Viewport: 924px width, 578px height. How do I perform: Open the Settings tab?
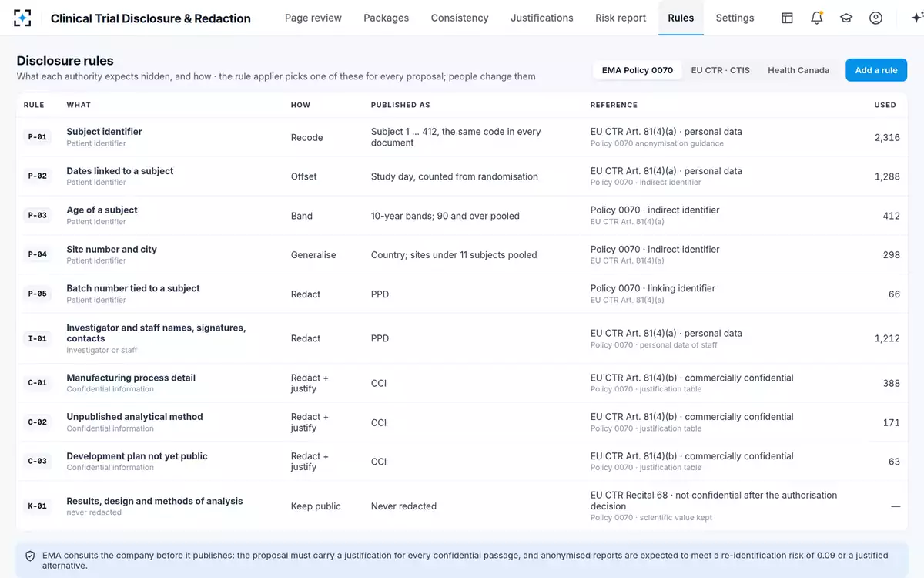[x=735, y=18]
